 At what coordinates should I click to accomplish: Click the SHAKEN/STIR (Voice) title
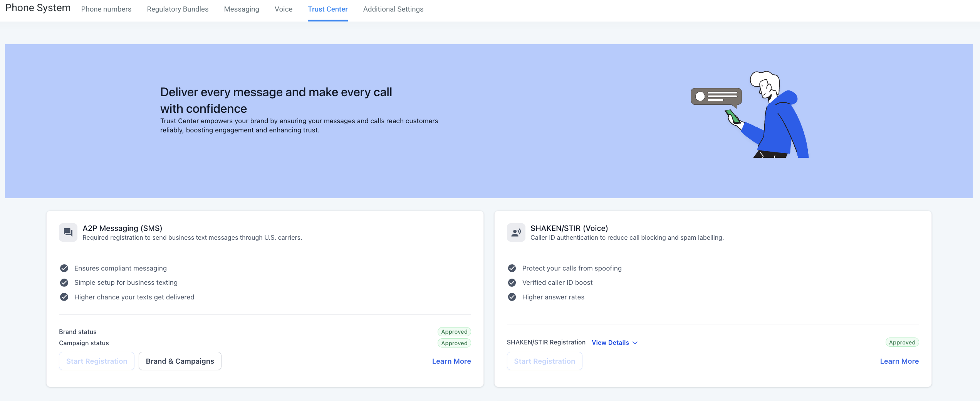point(569,228)
